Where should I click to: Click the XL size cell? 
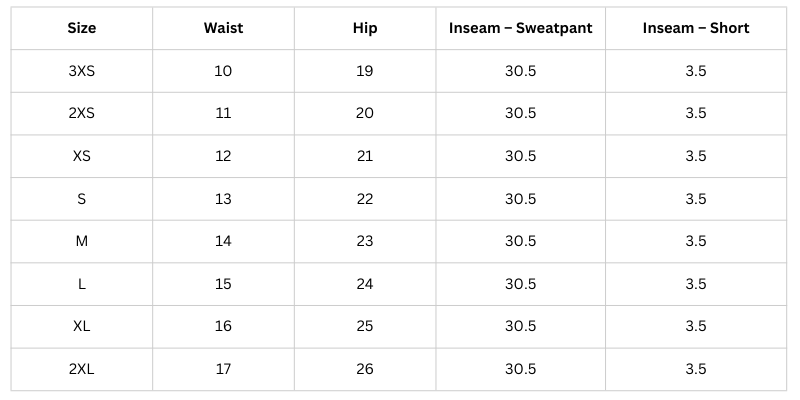(x=82, y=327)
